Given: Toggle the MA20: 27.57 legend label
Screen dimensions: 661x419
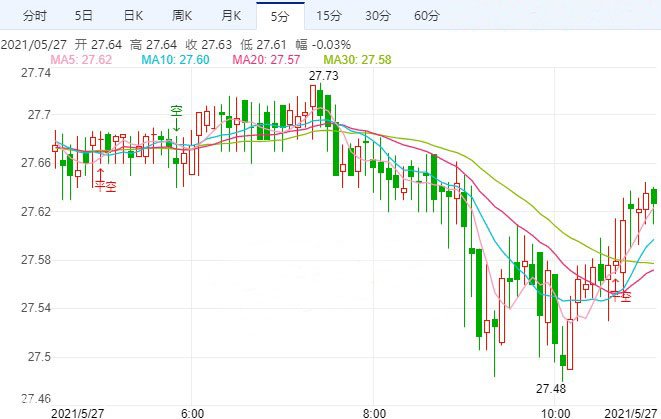Looking at the screenshot, I should pyautogui.click(x=265, y=61).
